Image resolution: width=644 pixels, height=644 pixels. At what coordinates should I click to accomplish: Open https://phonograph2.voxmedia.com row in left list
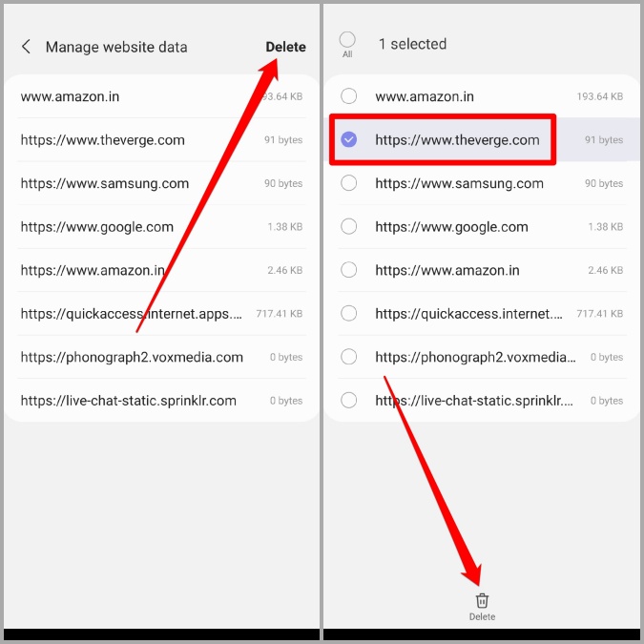point(161,358)
